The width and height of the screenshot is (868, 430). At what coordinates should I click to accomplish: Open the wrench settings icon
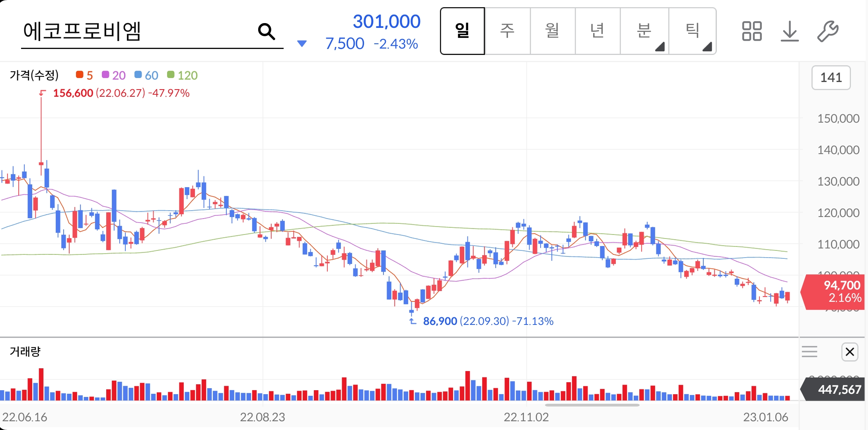(x=828, y=31)
